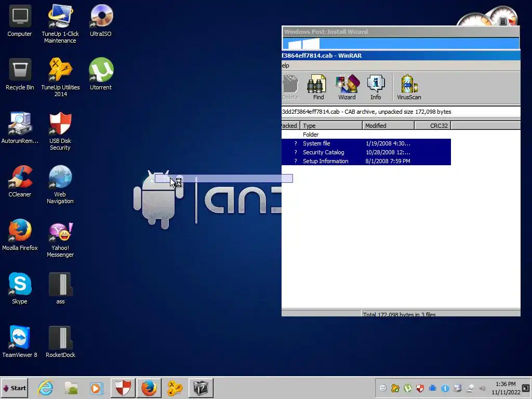This screenshot has height=399, width=532.
Task: Click the WinRAR archive path field
Action: click(401, 112)
